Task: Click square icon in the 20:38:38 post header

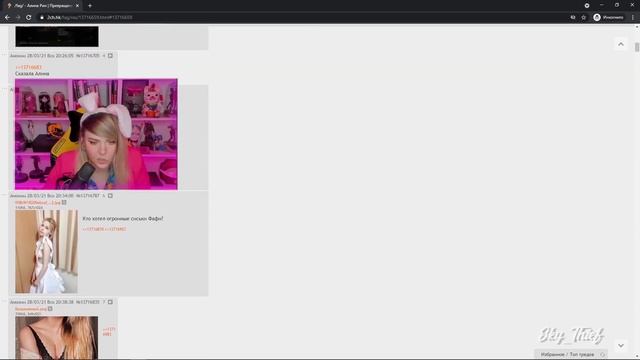Action: pyautogui.click(x=110, y=302)
